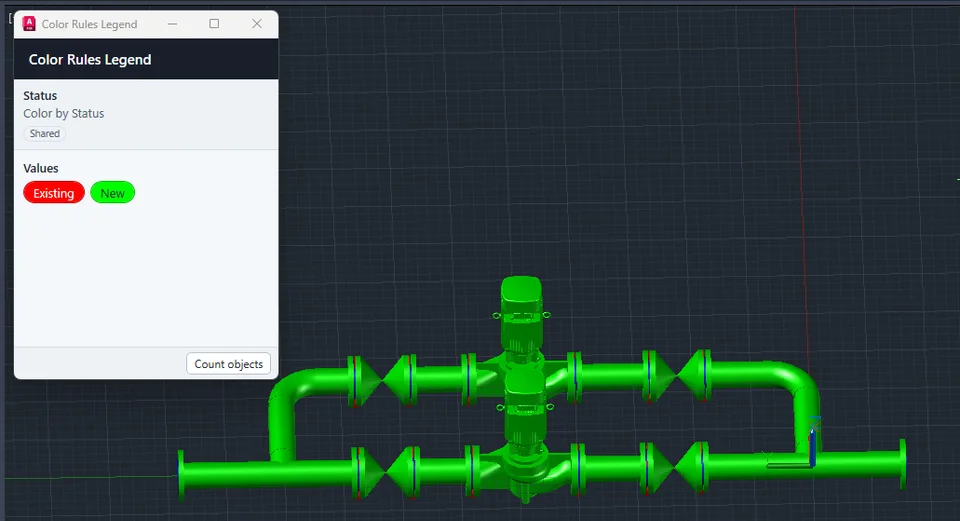Click the 'Color by Status' rule description
Viewport: 960px width, 521px height.
tap(64, 113)
